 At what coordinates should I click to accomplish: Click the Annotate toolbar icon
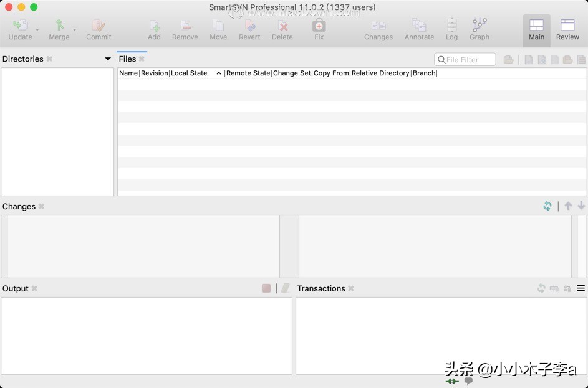[419, 26]
